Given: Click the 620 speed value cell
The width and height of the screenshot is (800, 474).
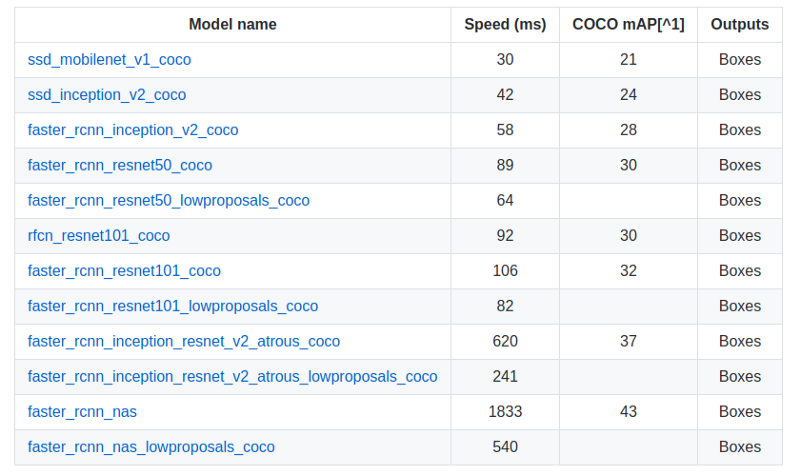Looking at the screenshot, I should coord(505,341).
